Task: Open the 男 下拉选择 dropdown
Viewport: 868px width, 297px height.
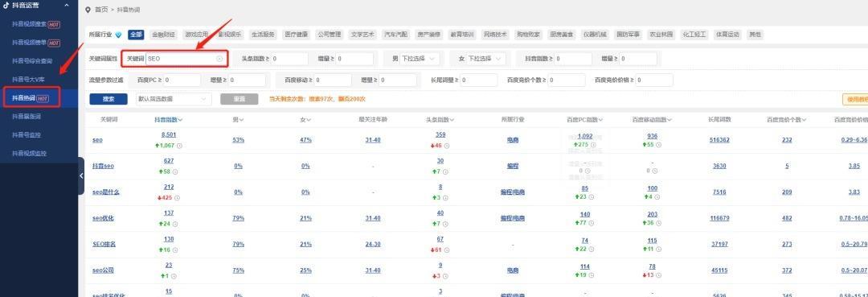Action: (420, 58)
